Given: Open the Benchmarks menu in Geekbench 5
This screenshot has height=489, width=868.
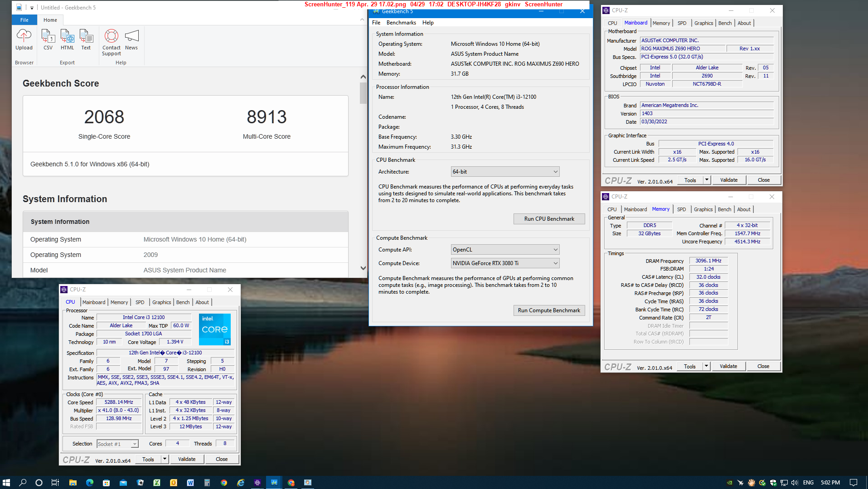Looking at the screenshot, I should pos(401,23).
